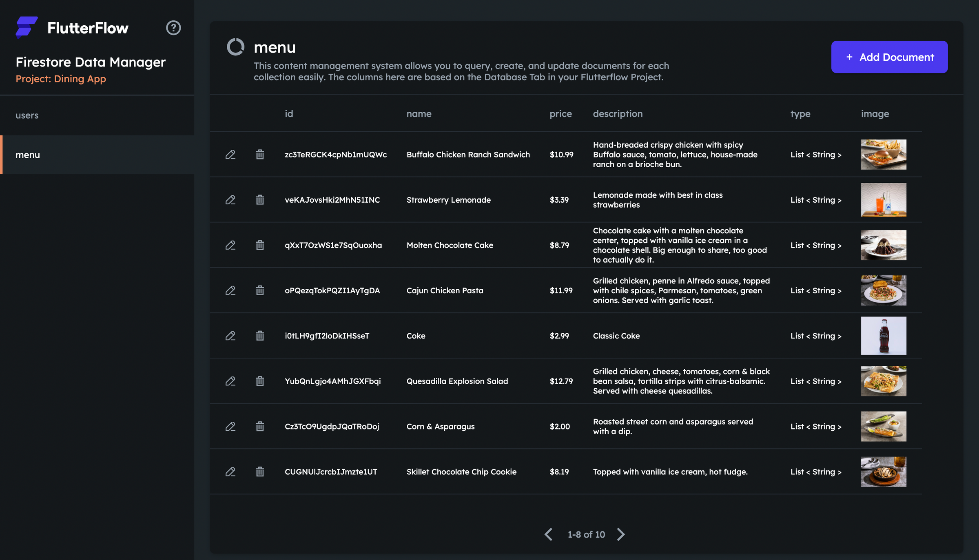Edit the Molten Chocolate Cake entry

tap(230, 245)
